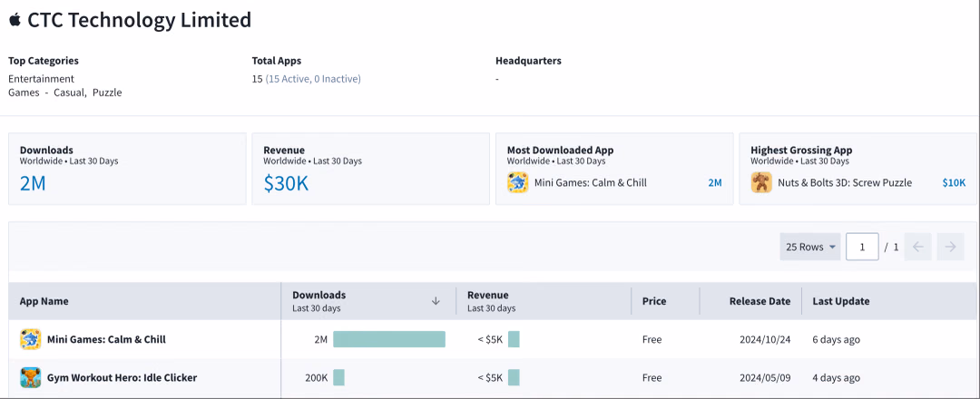This screenshot has height=399, width=980.
Task: Click the '4 days ago' last update cell
Action: [x=837, y=378]
